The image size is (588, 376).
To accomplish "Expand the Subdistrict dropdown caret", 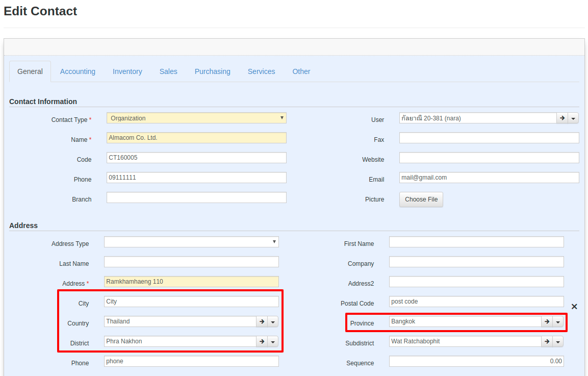I will coord(558,341).
